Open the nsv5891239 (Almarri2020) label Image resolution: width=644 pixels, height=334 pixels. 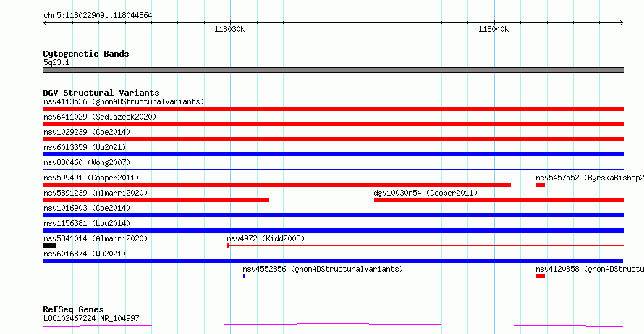tap(96, 193)
